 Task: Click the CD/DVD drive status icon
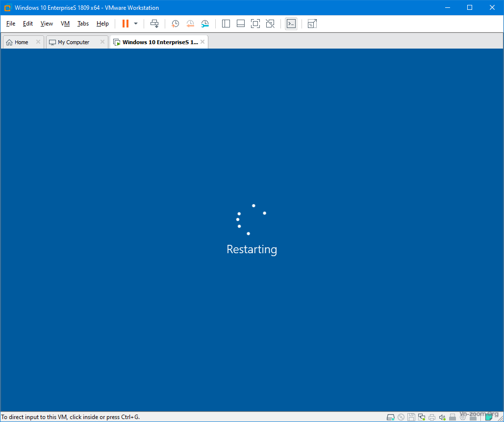pos(401,417)
